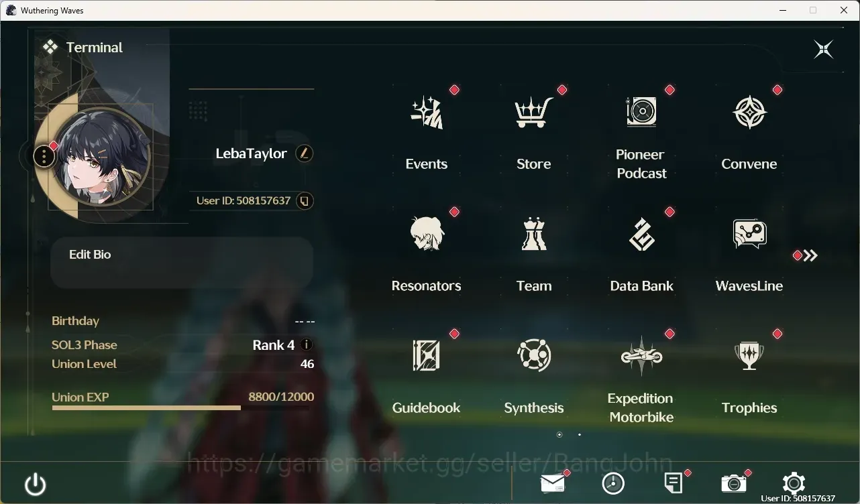Open the Team chess piece icon
Screen dimensions: 860x504
click(534, 234)
